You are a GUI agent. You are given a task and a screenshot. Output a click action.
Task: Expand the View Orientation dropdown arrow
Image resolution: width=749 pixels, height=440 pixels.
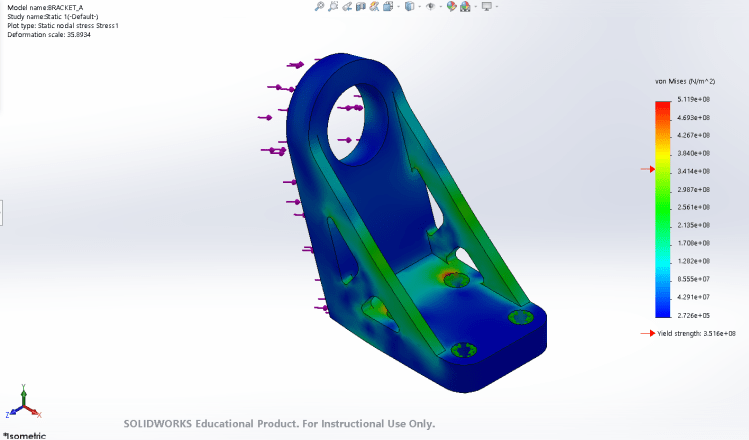point(398,6)
